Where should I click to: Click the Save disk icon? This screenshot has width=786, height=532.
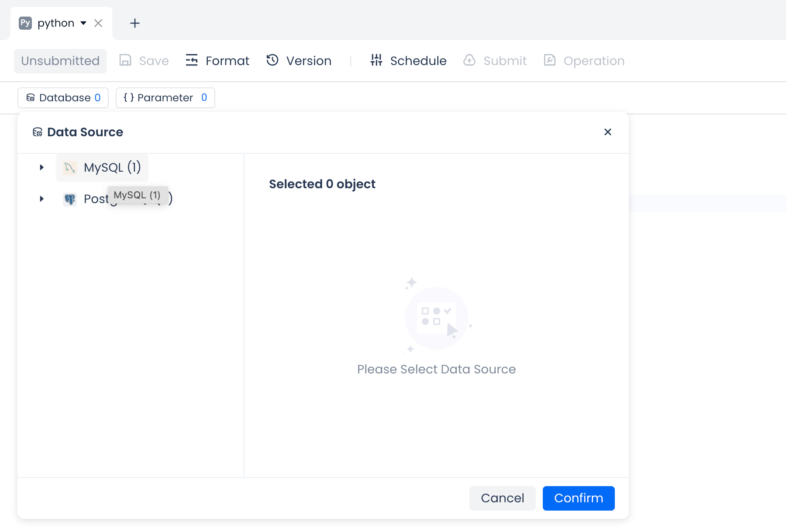pos(125,60)
